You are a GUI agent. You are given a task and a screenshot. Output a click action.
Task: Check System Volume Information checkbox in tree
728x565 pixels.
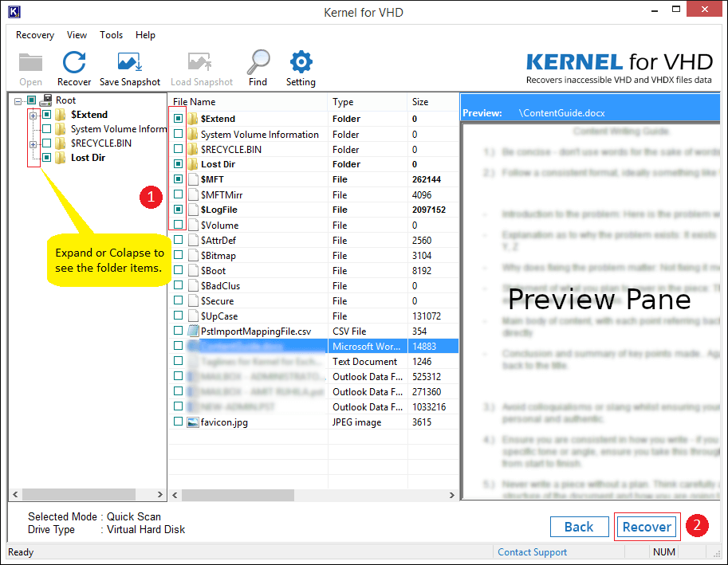pos(47,129)
